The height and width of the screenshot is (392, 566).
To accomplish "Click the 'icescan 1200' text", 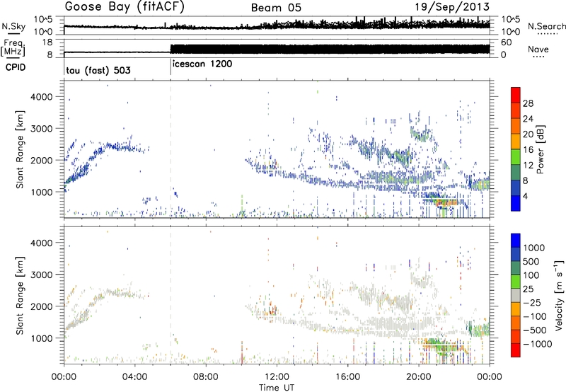I will [202, 64].
